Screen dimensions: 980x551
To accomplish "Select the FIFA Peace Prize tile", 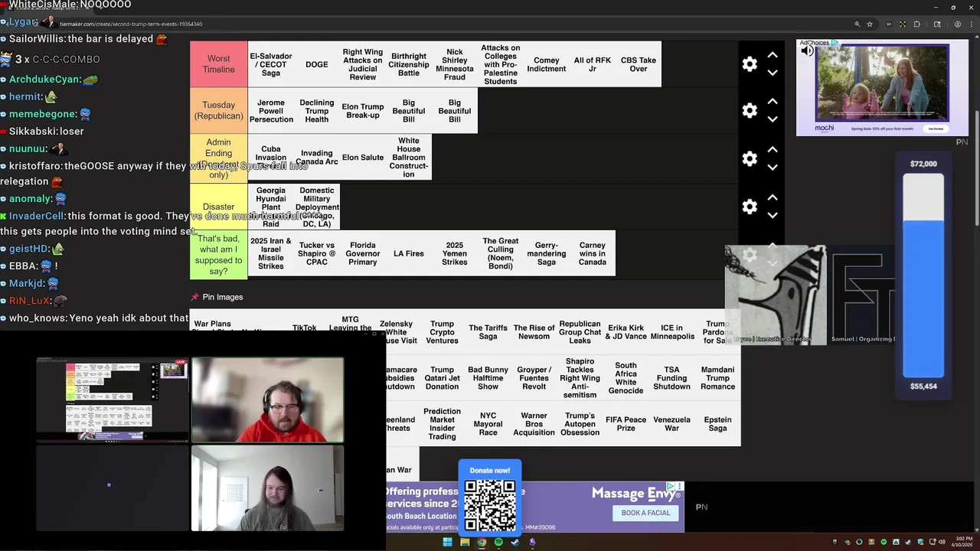I will (626, 424).
